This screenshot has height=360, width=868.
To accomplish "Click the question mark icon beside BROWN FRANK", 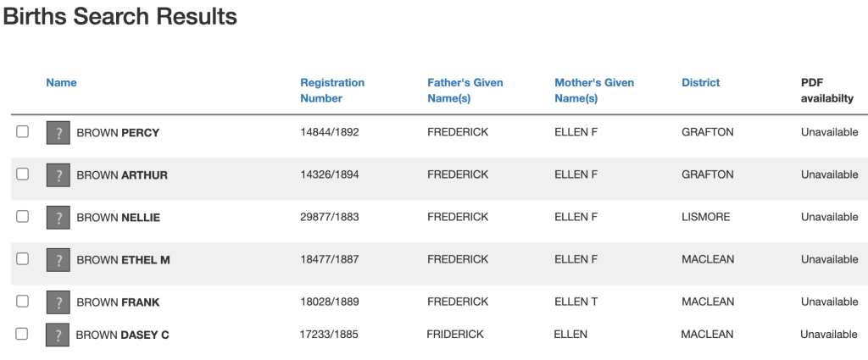I will coord(58,302).
